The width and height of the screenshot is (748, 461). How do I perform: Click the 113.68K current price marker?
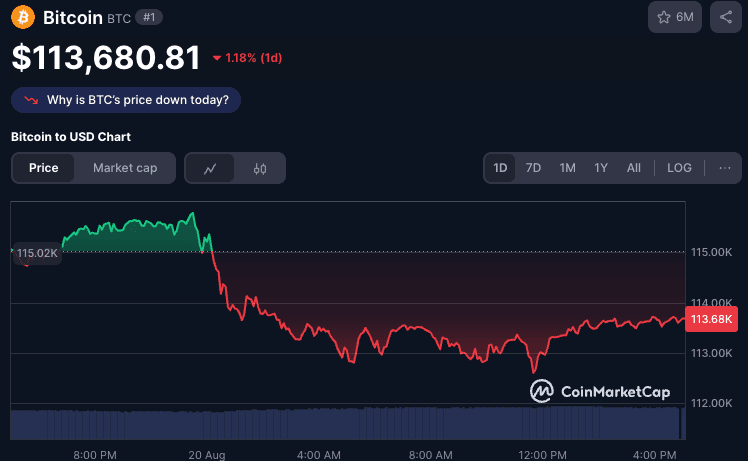coord(711,319)
